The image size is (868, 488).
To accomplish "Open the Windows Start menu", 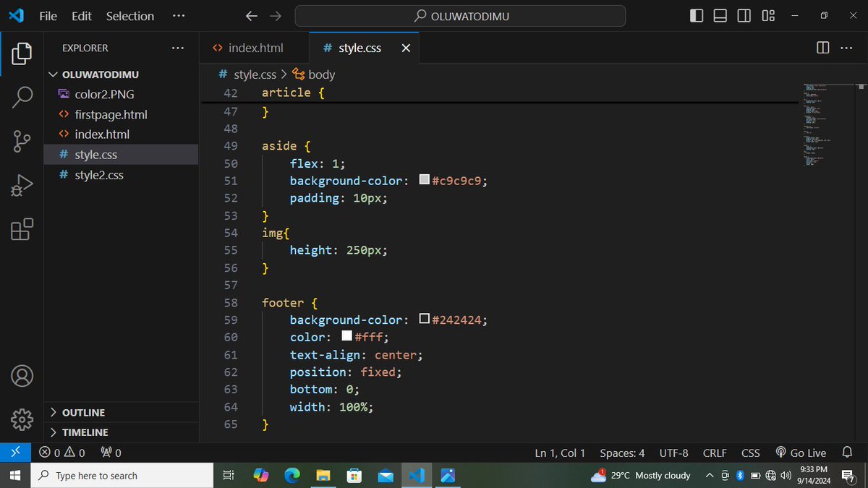I will 15,475.
